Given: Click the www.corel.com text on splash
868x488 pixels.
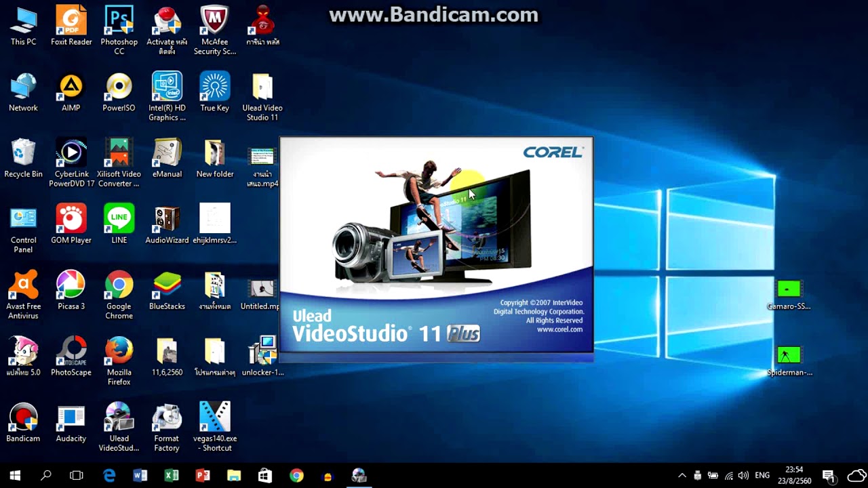Looking at the screenshot, I should pyautogui.click(x=559, y=329).
